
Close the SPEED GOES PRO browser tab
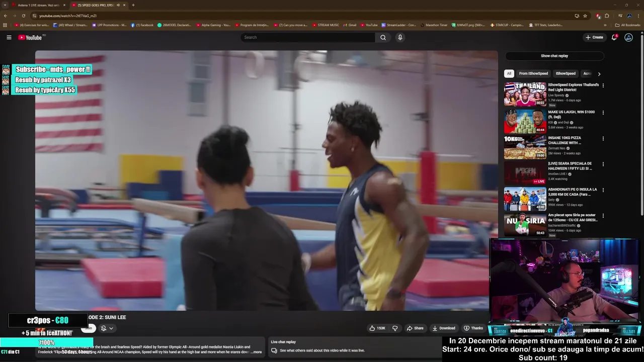coord(124,5)
